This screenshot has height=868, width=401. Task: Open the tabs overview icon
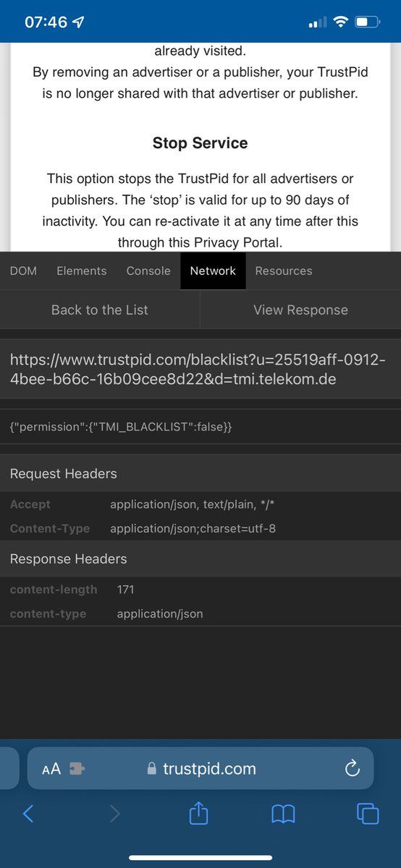point(368,814)
